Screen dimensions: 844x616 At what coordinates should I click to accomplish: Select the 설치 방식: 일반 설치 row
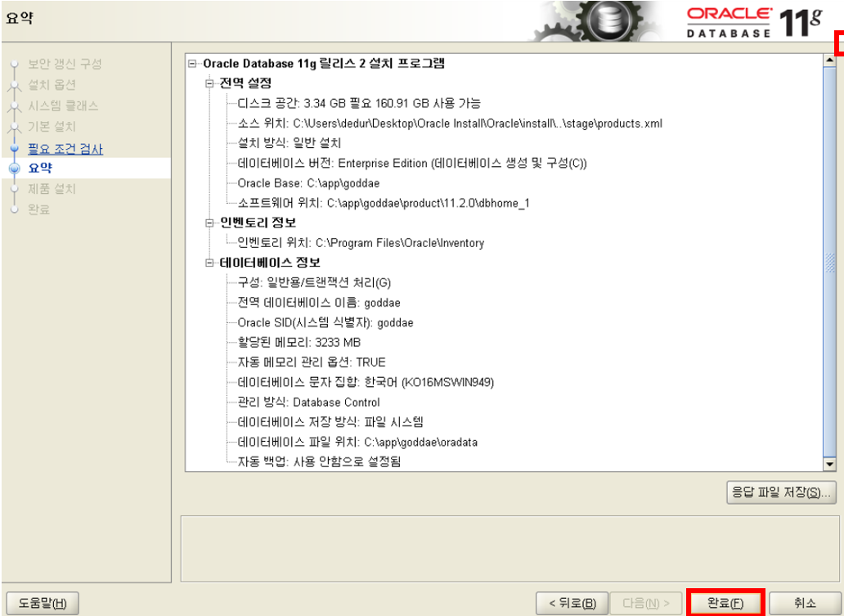(290, 143)
